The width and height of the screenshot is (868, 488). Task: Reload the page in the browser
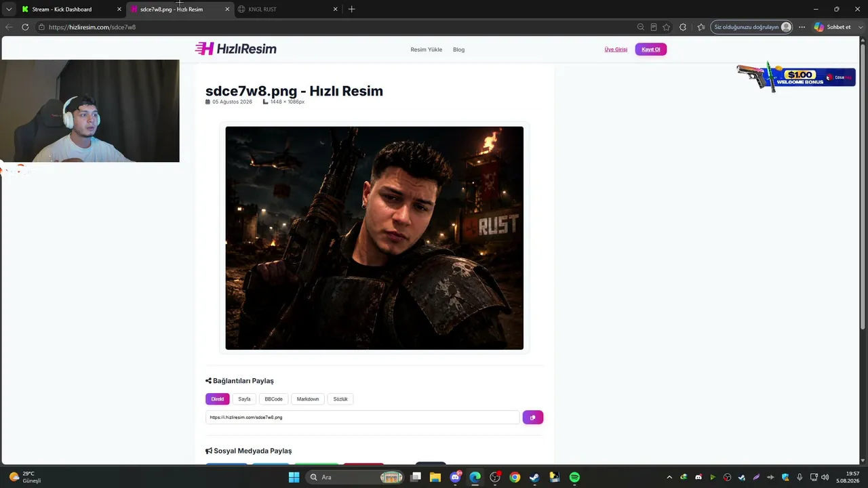pos(25,27)
